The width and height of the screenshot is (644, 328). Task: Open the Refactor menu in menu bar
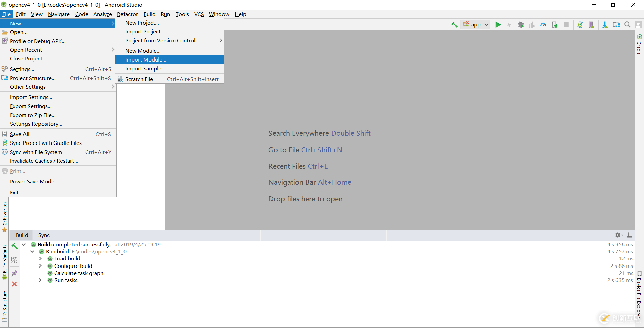tap(128, 14)
